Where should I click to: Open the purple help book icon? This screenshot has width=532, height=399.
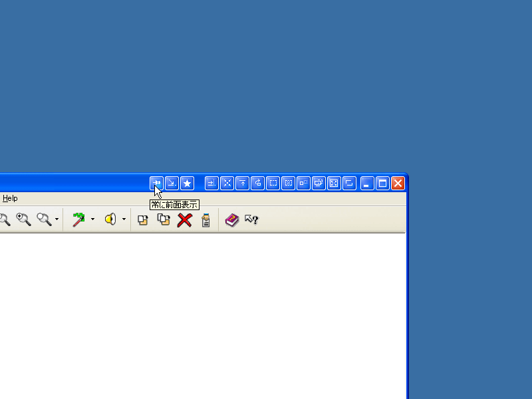(232, 220)
